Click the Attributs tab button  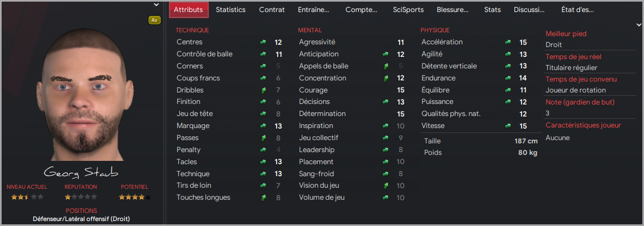[189, 10]
